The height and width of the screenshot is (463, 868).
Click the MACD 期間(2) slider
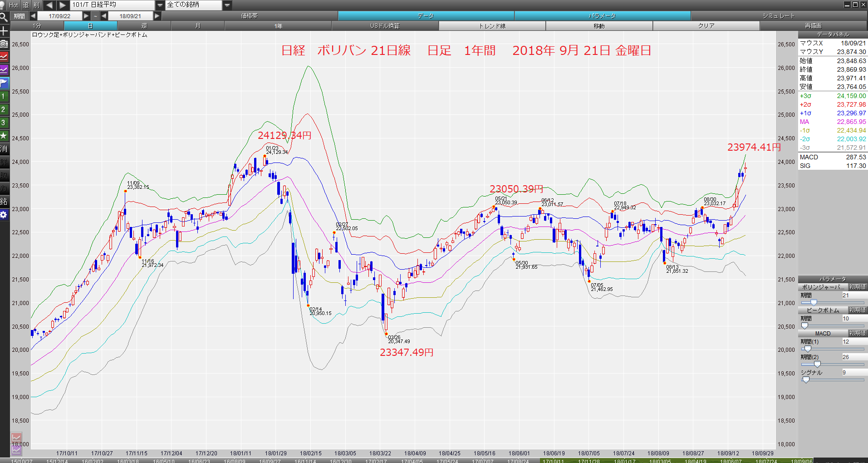tap(833, 364)
